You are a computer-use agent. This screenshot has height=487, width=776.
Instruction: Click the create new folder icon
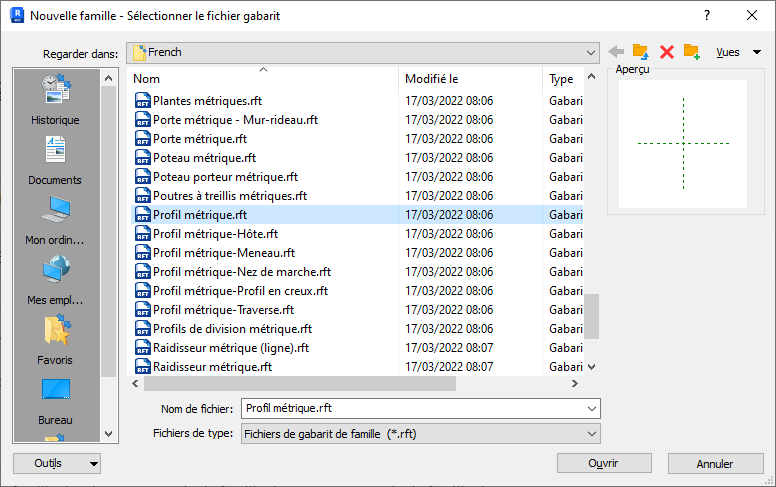click(x=691, y=52)
